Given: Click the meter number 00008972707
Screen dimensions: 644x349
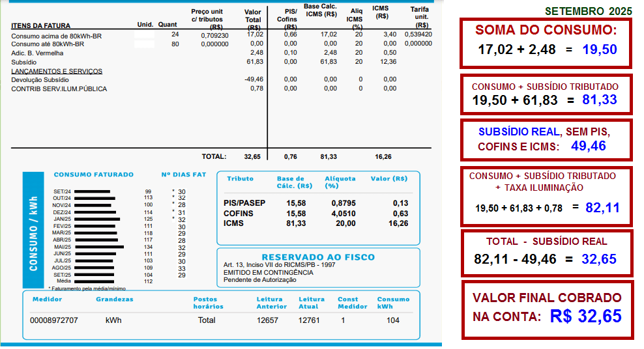Looking at the screenshot, I should (54, 320).
